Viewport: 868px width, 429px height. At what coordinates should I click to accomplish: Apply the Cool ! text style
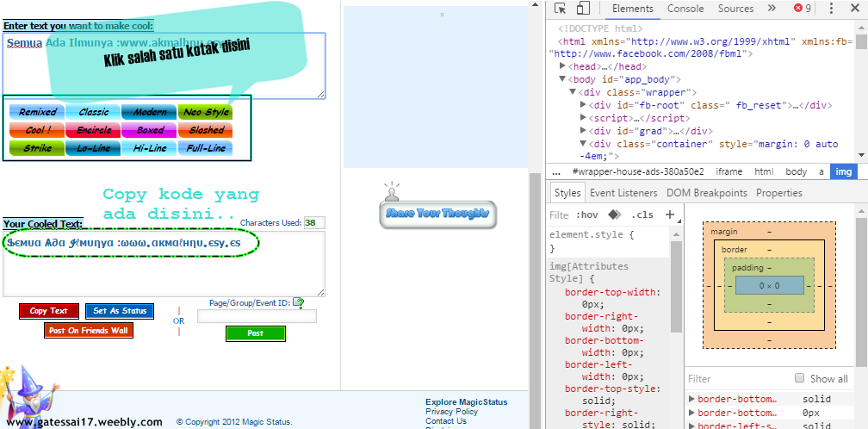point(37,130)
